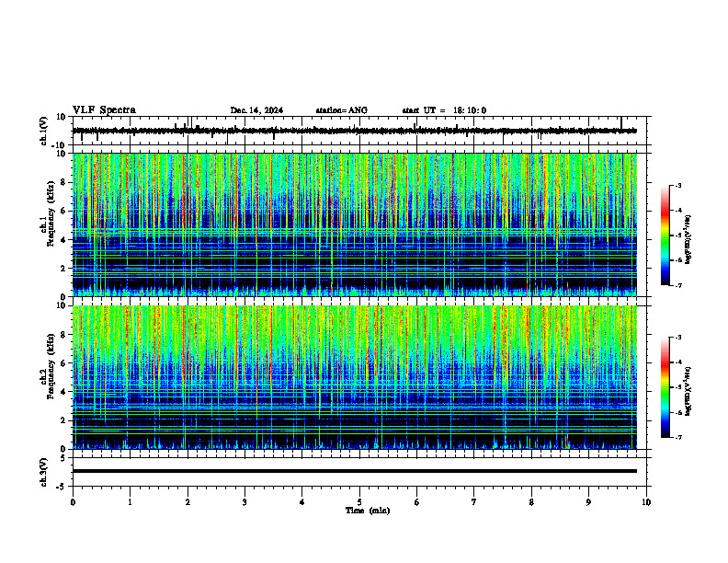Click tick label "0" on the Time axis
Viewport: 728px width, 563px height.
[73, 502]
